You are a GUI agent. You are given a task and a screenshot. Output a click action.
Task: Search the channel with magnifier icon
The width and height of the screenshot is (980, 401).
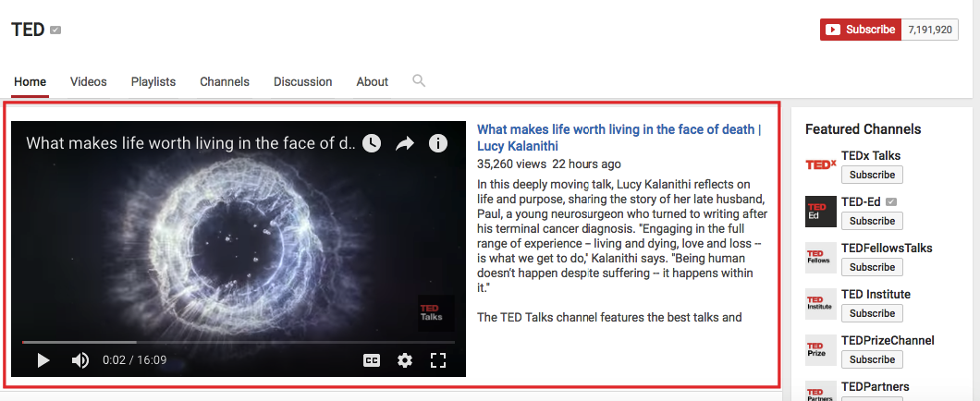tap(419, 80)
